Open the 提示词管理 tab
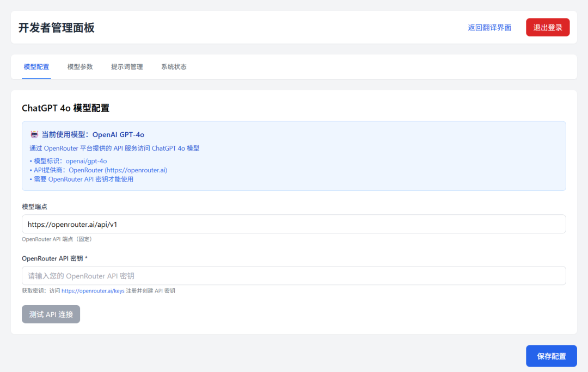This screenshot has width=588, height=372. 126,66
